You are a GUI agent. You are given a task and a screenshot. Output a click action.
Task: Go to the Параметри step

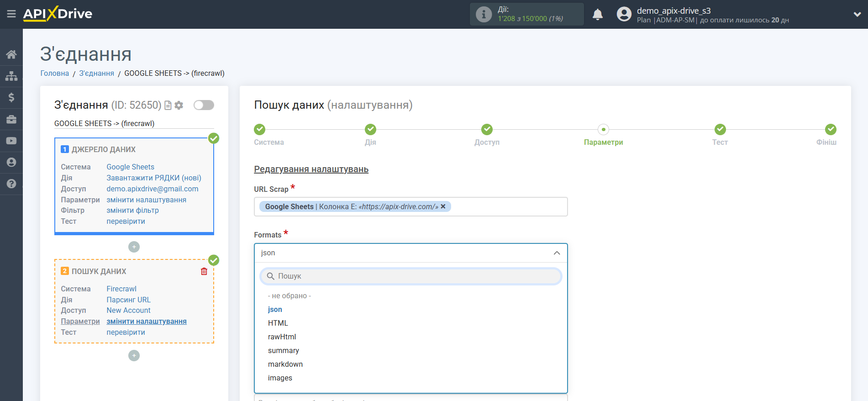pyautogui.click(x=604, y=130)
